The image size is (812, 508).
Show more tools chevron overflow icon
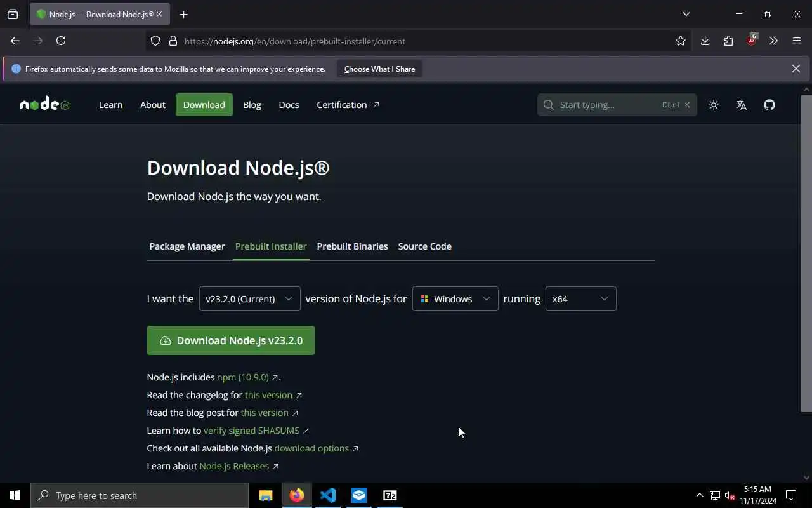pyautogui.click(x=773, y=41)
